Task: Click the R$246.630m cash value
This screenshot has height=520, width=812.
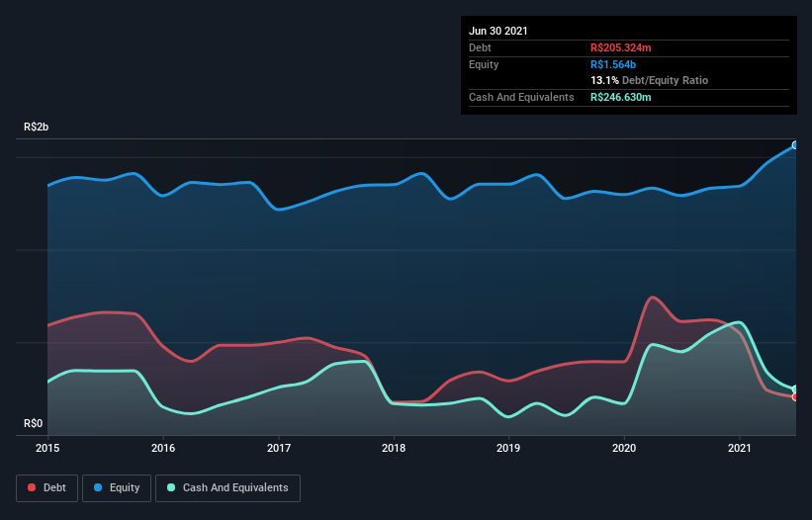Action: pyautogui.click(x=621, y=97)
